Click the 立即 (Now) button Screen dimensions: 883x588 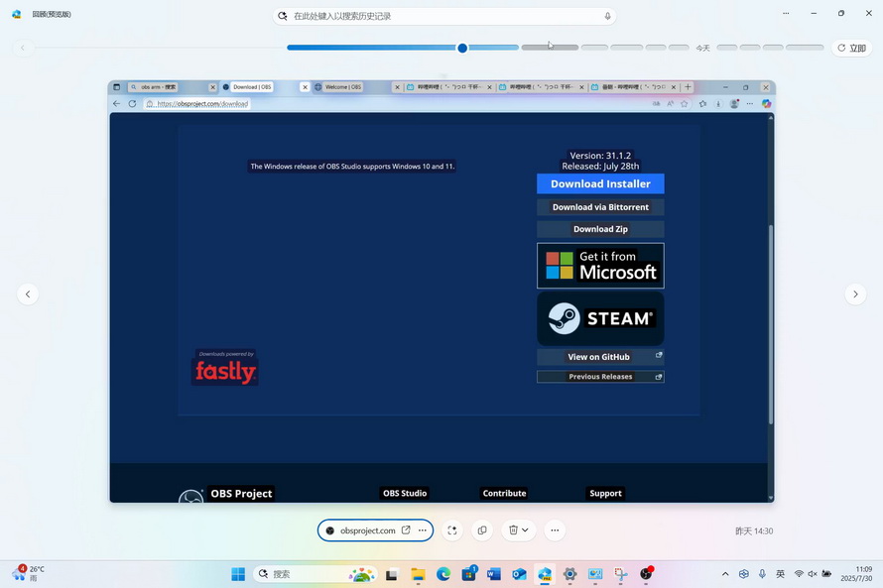852,48
